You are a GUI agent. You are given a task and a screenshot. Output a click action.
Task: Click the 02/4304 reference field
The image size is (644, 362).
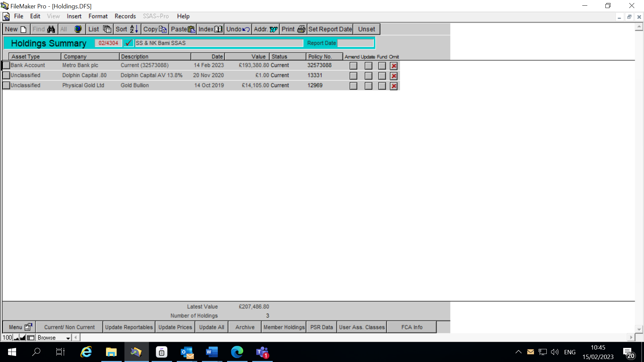coord(108,43)
